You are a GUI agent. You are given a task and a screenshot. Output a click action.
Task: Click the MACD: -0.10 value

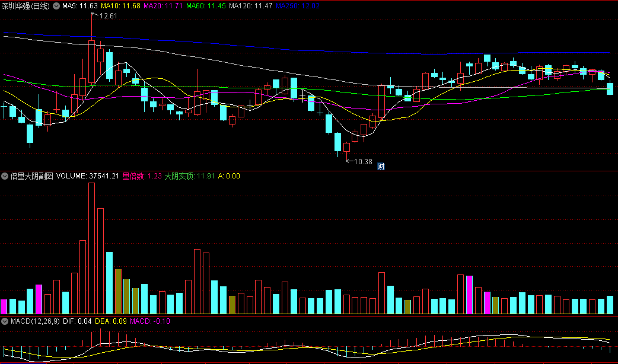(150, 321)
